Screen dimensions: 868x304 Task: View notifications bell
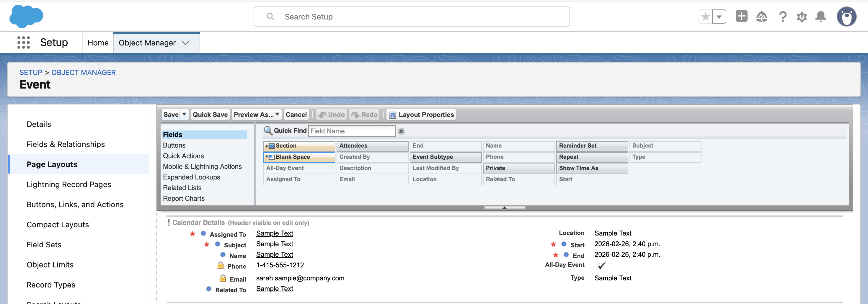(820, 17)
